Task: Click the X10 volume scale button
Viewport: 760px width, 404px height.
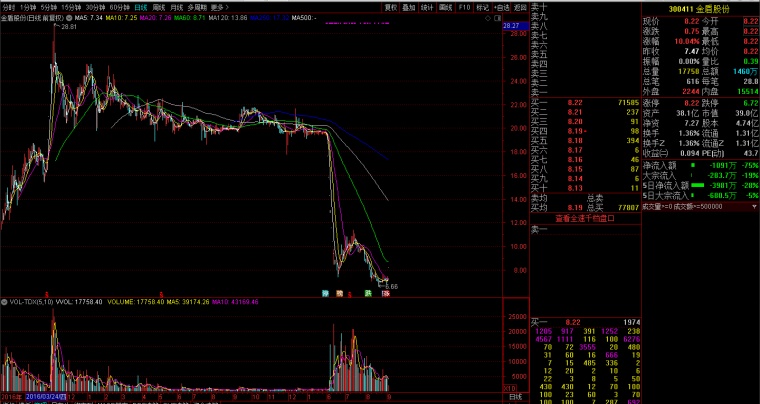Action: pyautogui.click(x=509, y=388)
